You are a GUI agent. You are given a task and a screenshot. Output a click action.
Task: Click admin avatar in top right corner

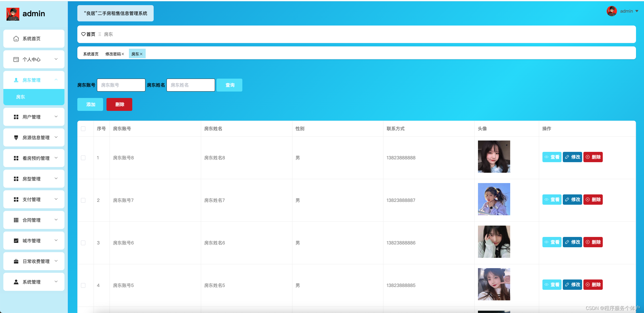point(612,11)
